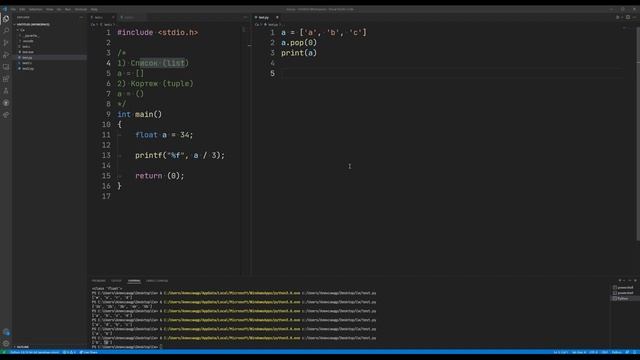Image resolution: width=640 pixels, height=360 pixels.
Task: Close the test.c editor tab
Action: (x=113, y=17)
